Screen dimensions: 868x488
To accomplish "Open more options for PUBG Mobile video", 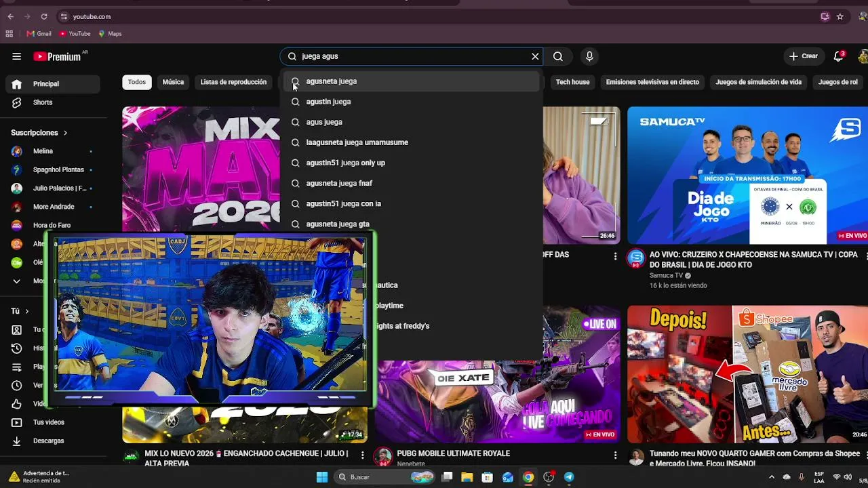I will click(x=615, y=455).
